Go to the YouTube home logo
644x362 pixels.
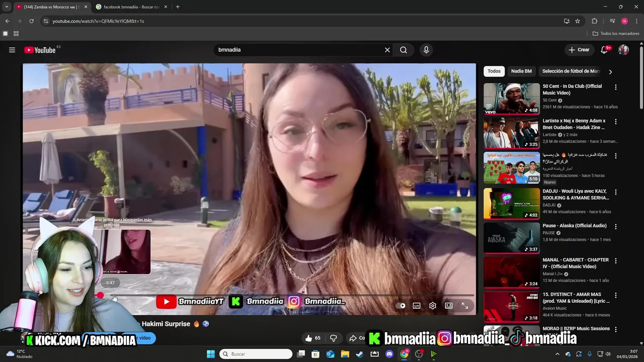pyautogui.click(x=40, y=50)
